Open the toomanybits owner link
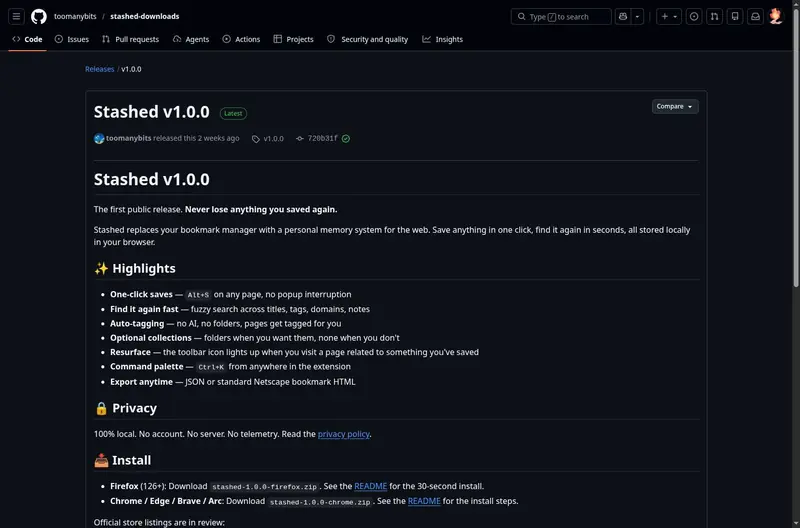 pyautogui.click(x=75, y=16)
